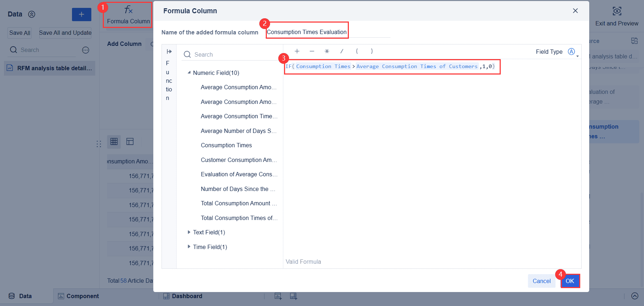644x306 pixels.
Task: Select Total Consumption Amount … field
Action: coord(239,203)
